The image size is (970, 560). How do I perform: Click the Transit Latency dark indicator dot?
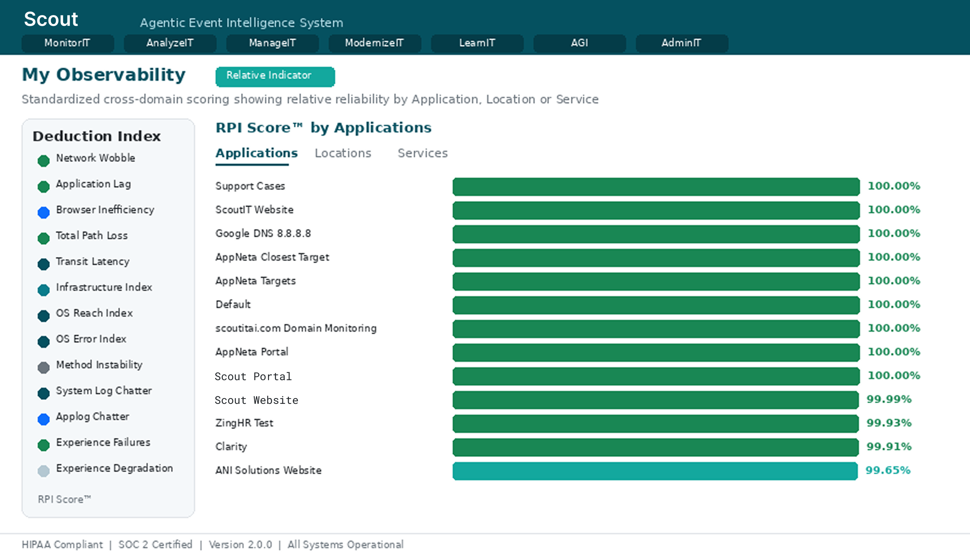point(43,264)
